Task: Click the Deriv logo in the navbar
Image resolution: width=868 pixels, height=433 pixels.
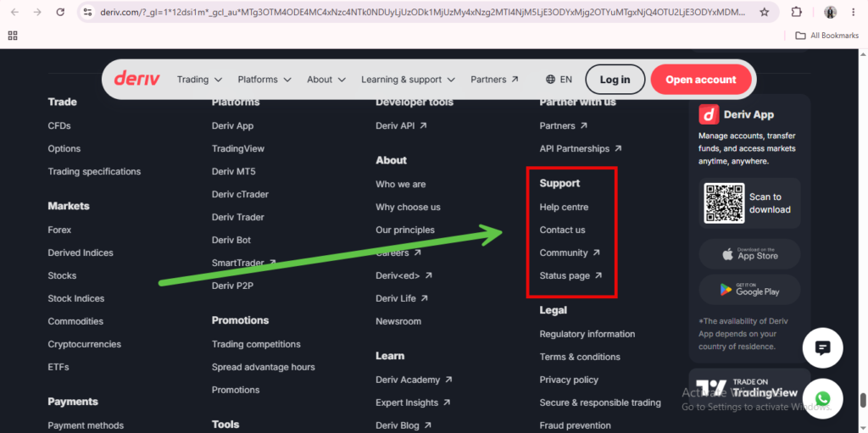Action: [x=136, y=79]
